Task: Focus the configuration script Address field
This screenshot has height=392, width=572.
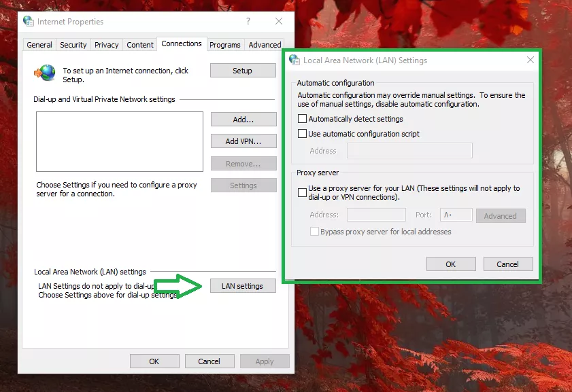Action: (409, 150)
